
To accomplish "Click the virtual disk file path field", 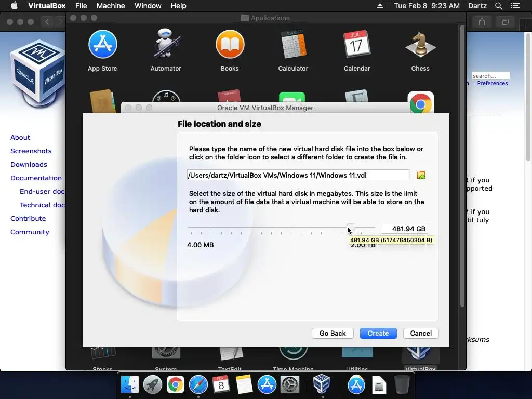I will point(298,175).
